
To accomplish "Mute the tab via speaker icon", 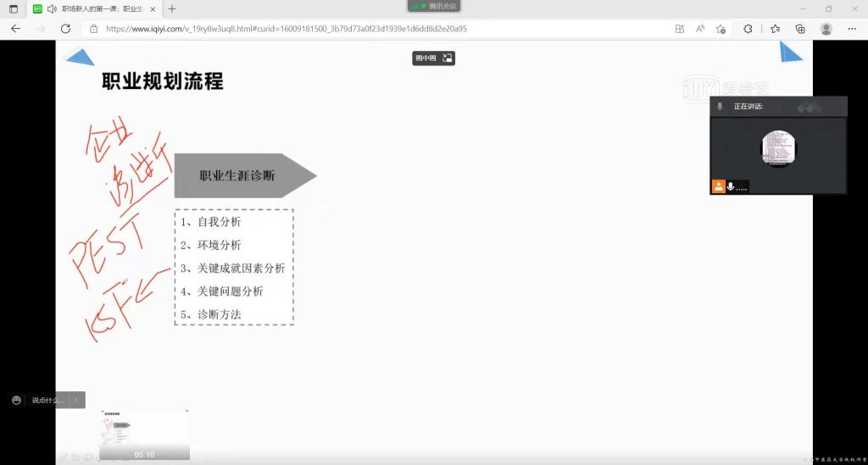I will [x=52, y=8].
